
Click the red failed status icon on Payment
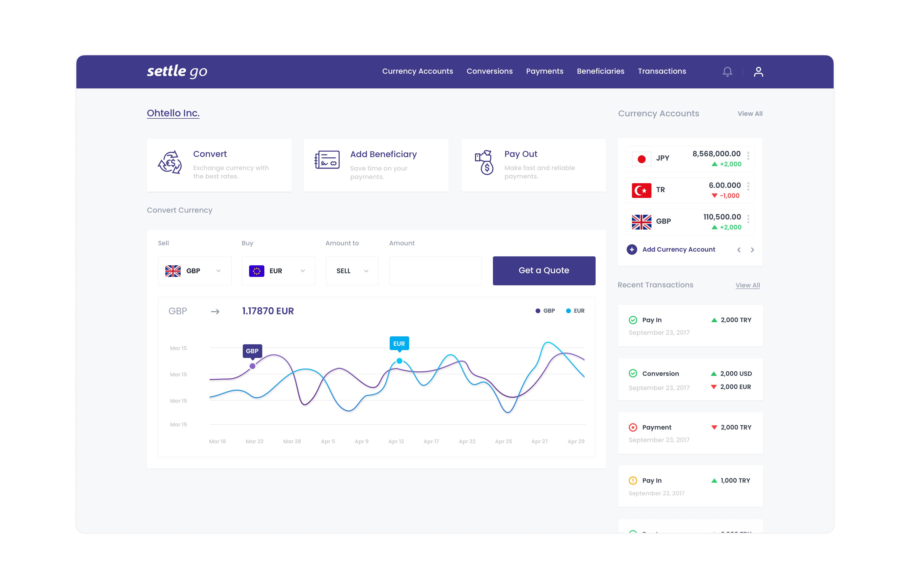click(x=633, y=427)
